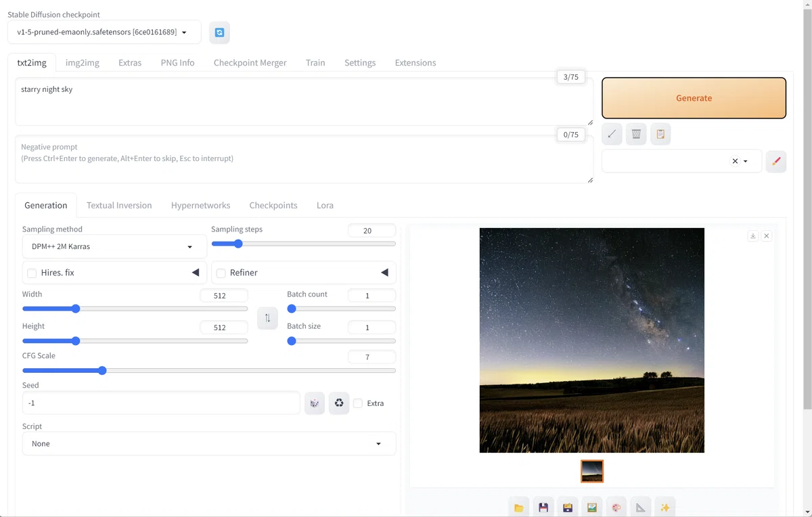Screen dimensions: 812x517
Task: Apply selected styles with the clipboard icon
Action: (660, 134)
